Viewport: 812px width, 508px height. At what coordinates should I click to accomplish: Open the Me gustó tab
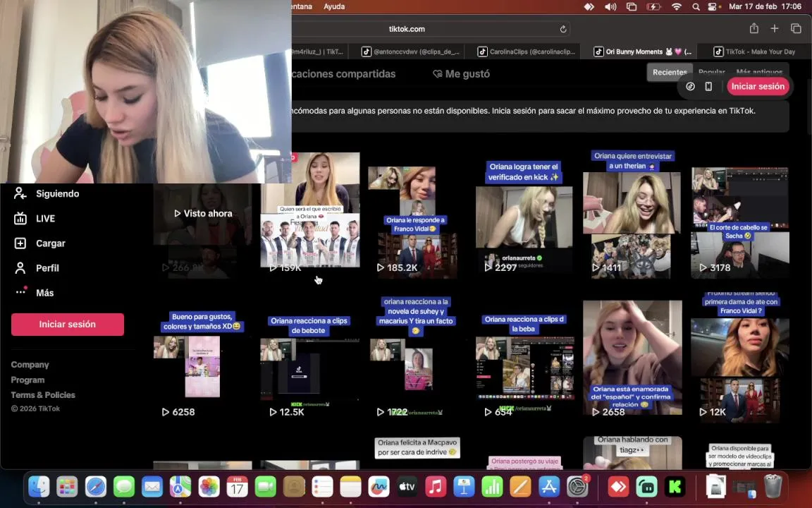tap(461, 74)
